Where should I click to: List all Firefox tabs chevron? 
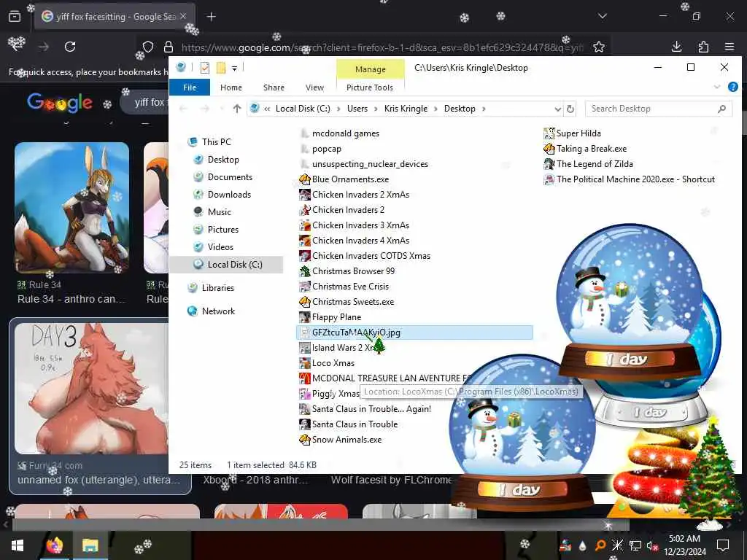[603, 16]
